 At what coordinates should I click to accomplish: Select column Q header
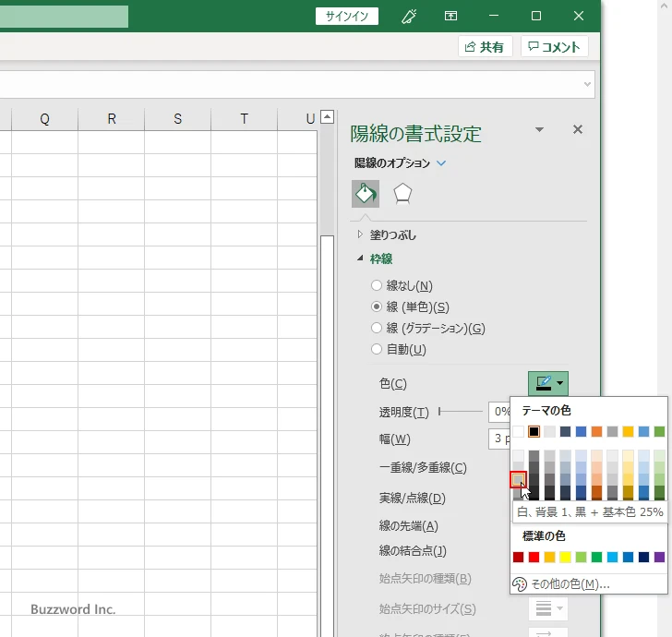coord(44,119)
